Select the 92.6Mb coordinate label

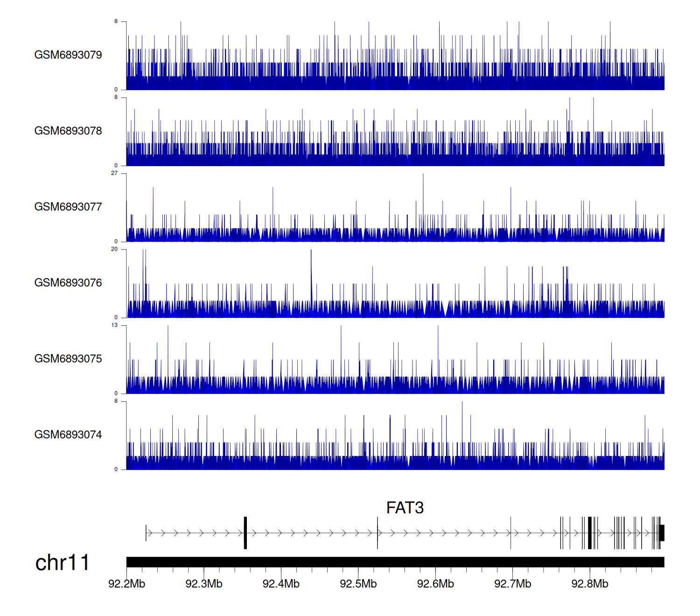point(435,584)
